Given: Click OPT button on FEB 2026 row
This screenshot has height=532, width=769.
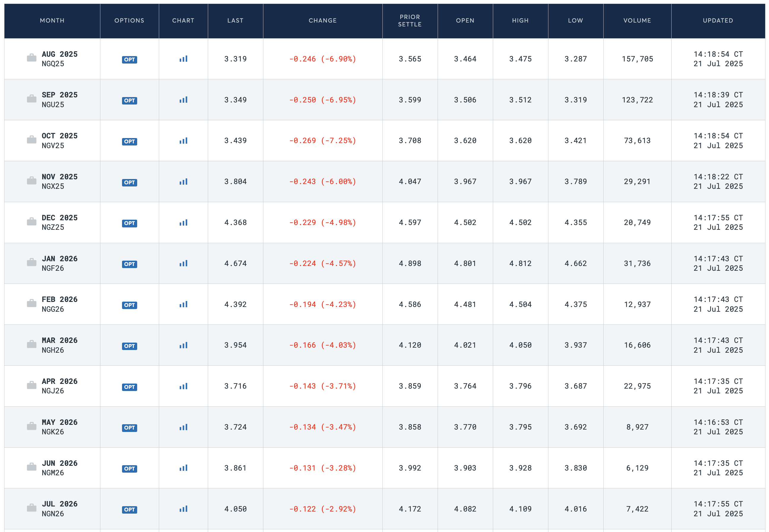Looking at the screenshot, I should coord(129,305).
